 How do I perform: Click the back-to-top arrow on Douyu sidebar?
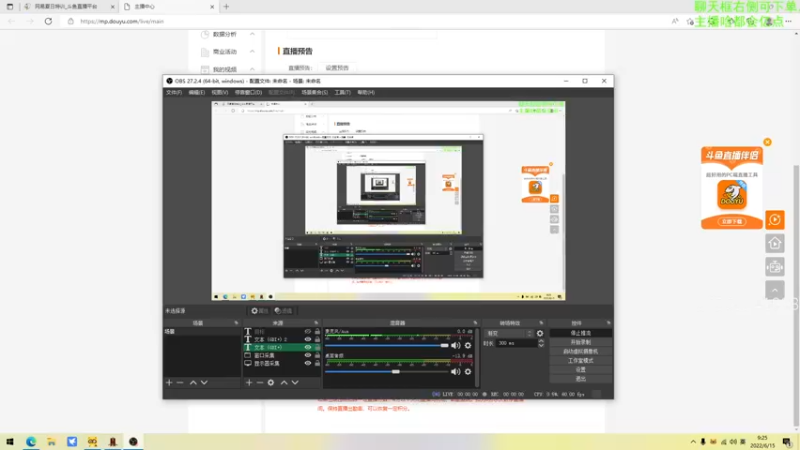pyautogui.click(x=774, y=290)
